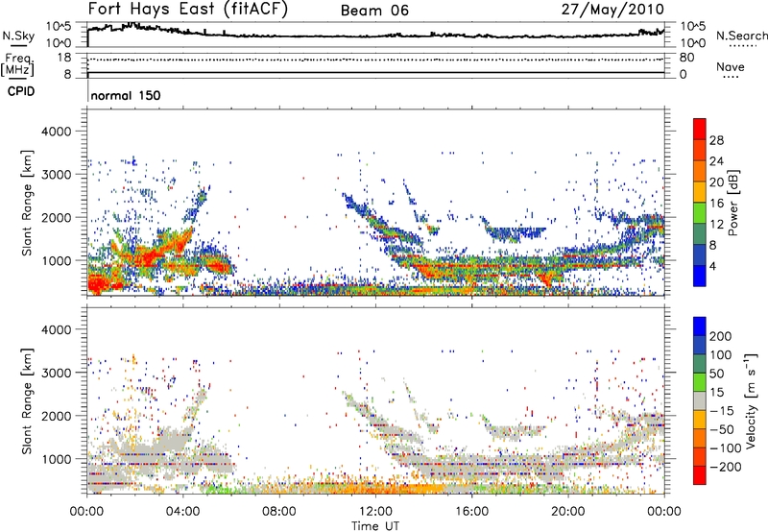Click the '20' power scale value
The width and height of the screenshot is (768, 532).
pos(716,182)
